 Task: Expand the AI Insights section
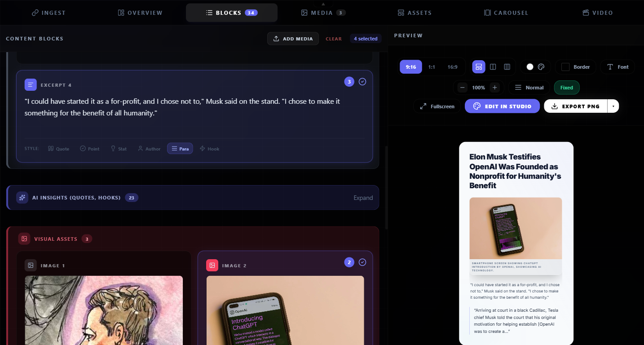[x=363, y=198]
